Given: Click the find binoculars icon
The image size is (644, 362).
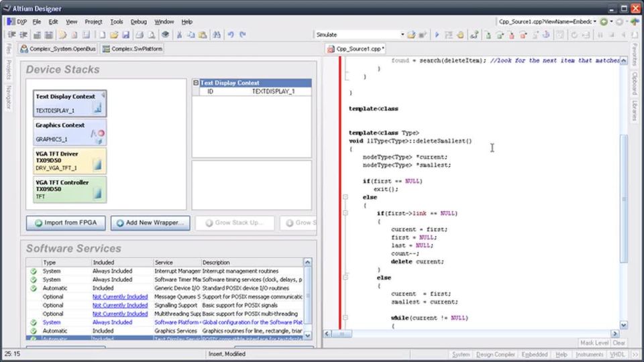Looking at the screenshot, I should click(x=217, y=35).
